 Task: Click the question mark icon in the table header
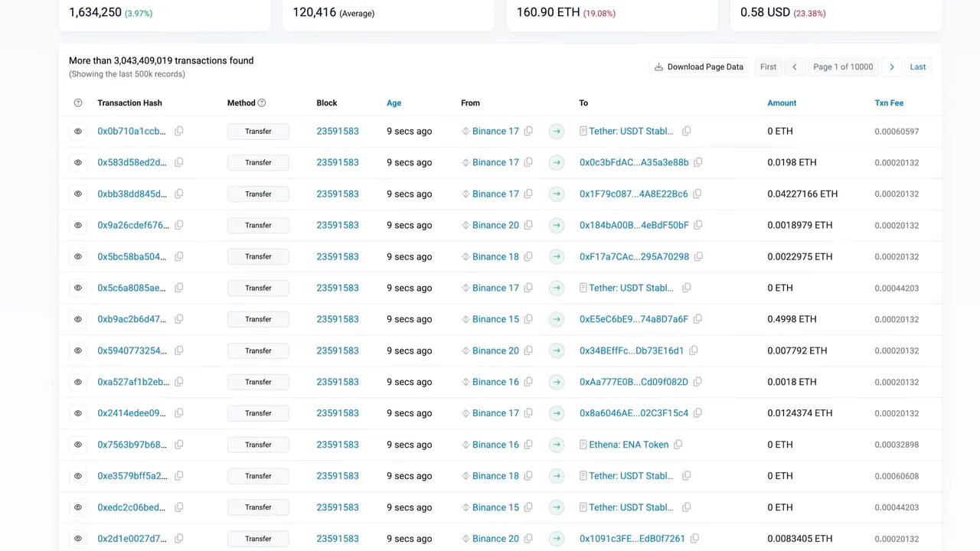(x=77, y=102)
